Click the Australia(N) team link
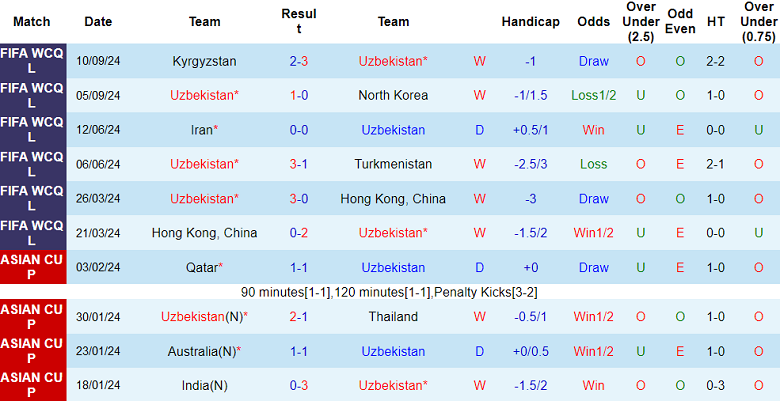780x401 pixels. click(x=204, y=351)
